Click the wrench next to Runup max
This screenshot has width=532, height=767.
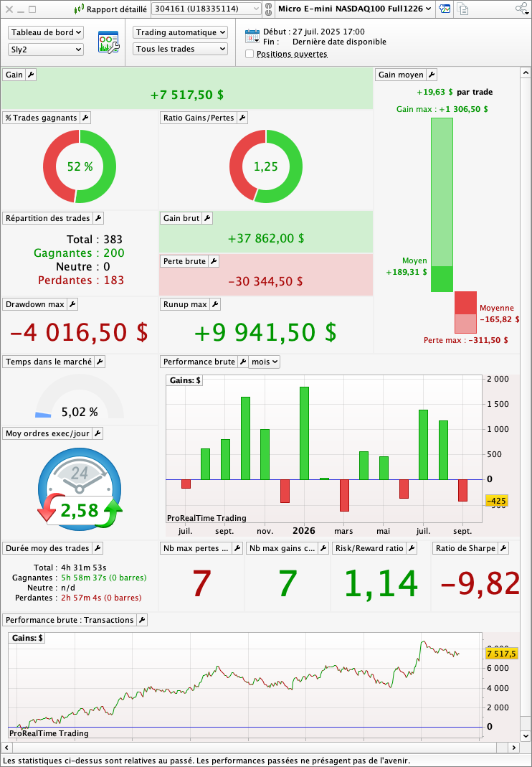tap(214, 304)
